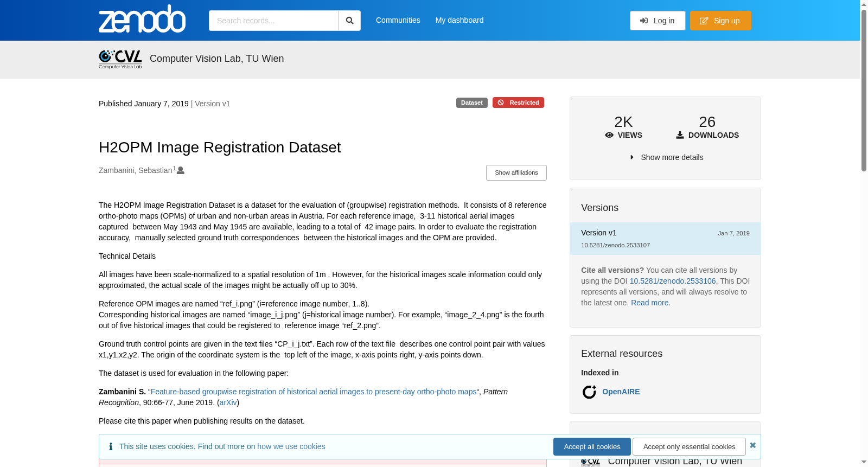This screenshot has height=467, width=868.
Task: Open the Read more link
Action: point(650,303)
